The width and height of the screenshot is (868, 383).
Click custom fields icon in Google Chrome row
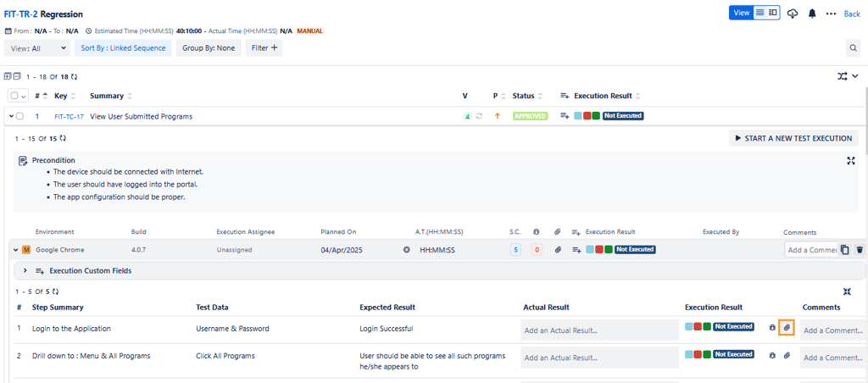pos(576,250)
